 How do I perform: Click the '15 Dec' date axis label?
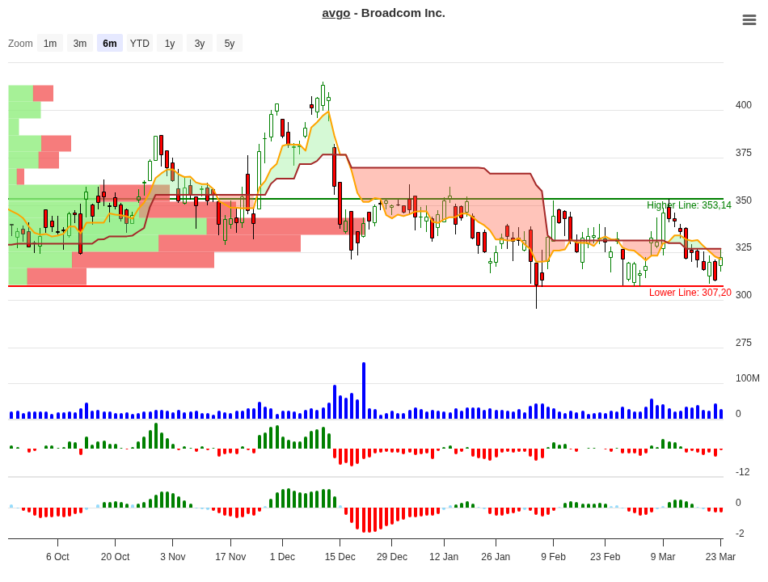[x=340, y=557]
